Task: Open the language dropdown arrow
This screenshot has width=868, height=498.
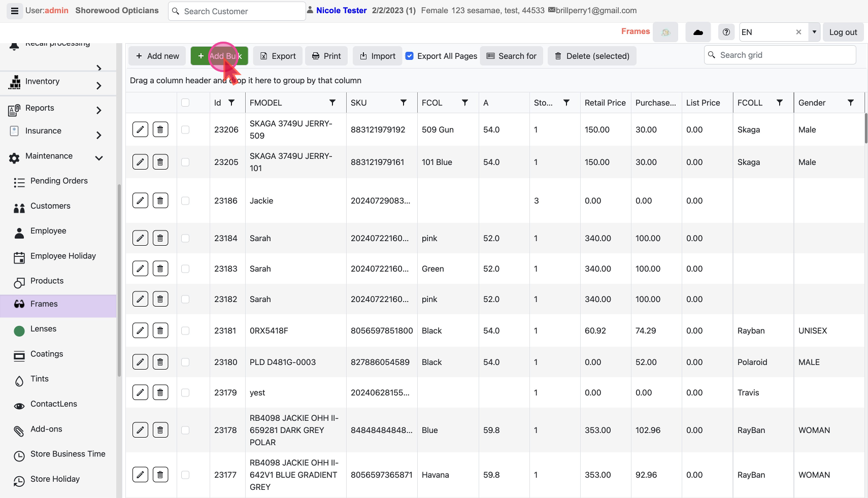Action: [814, 32]
